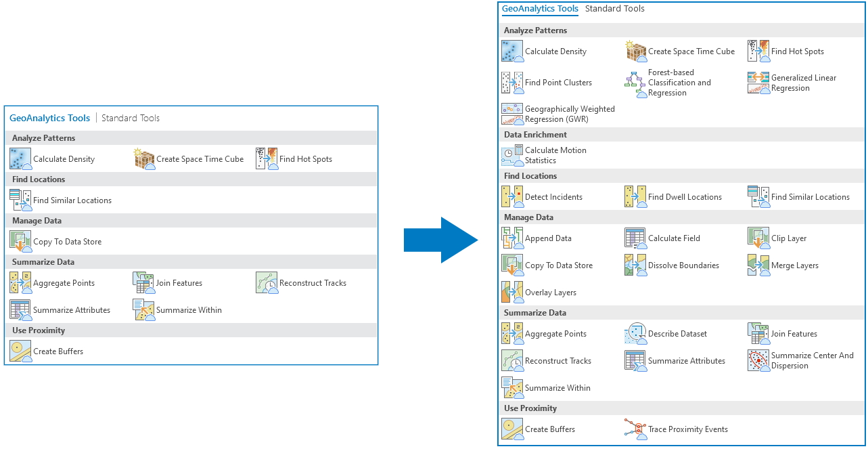Select Copy To Data Store icon in right panel
The image size is (868, 451).
(x=512, y=265)
